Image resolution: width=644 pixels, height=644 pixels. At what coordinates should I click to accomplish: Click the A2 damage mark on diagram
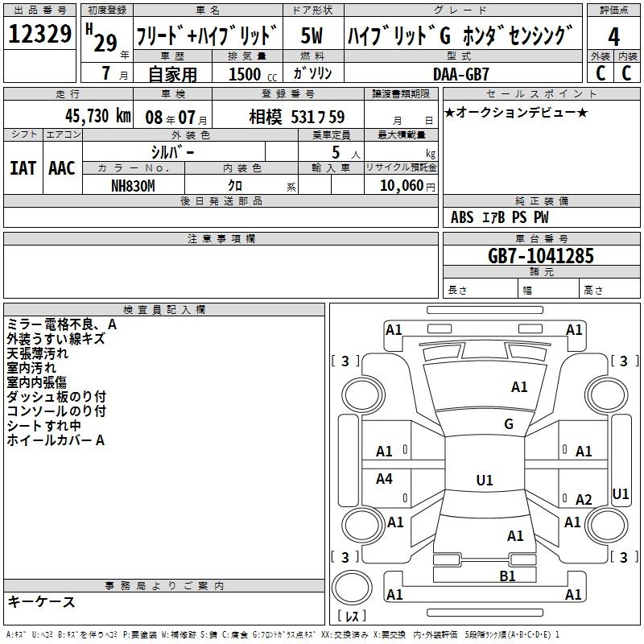[x=584, y=500]
